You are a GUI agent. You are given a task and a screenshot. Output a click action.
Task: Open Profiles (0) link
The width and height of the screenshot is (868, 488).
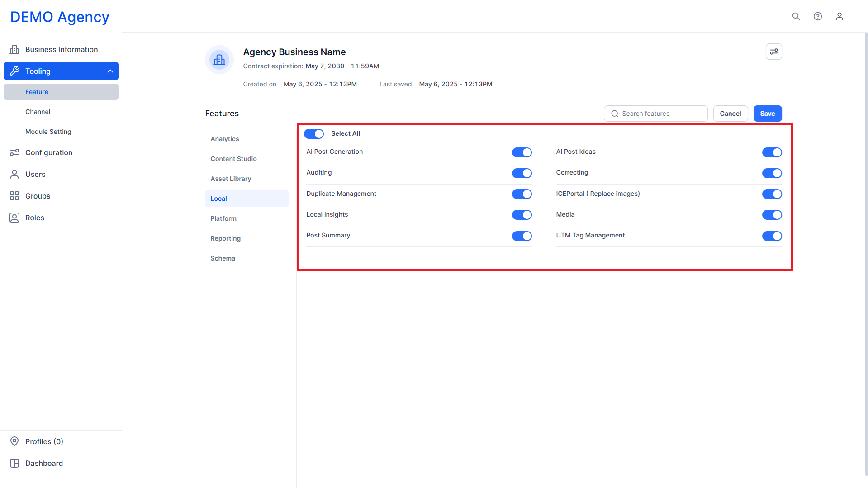[x=61, y=441]
